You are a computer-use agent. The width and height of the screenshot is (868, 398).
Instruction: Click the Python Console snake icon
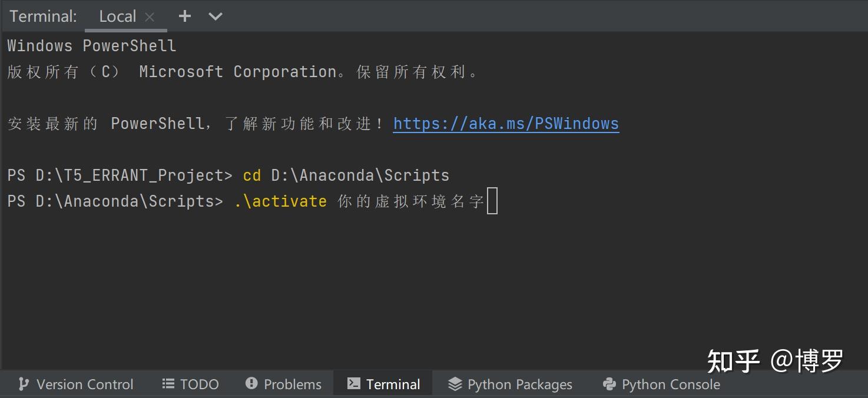[609, 384]
